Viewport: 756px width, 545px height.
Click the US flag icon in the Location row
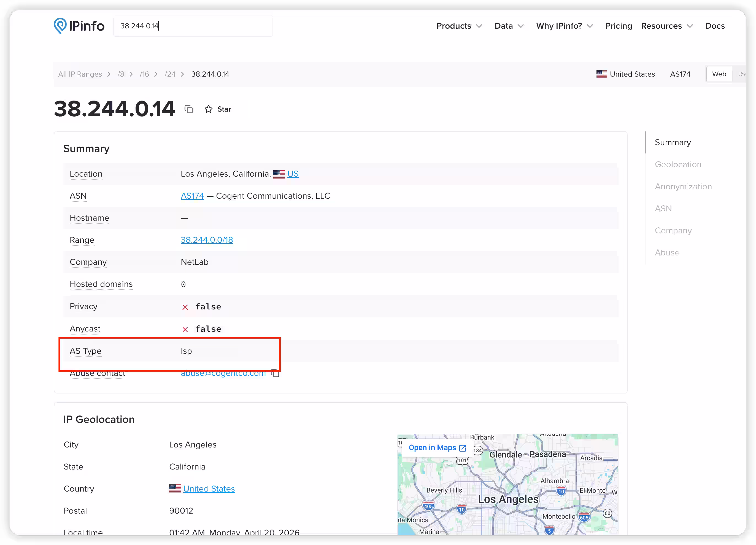(279, 174)
